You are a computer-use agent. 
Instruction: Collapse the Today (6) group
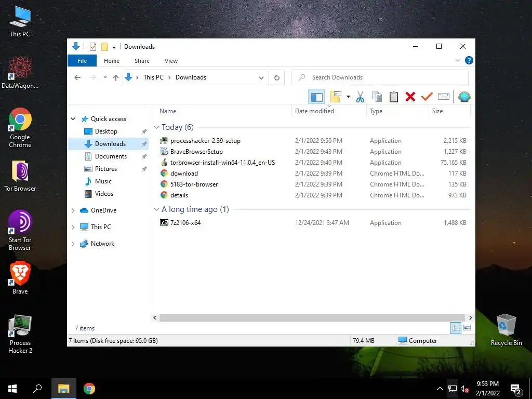coord(156,127)
